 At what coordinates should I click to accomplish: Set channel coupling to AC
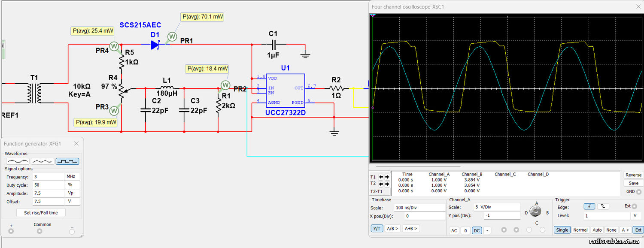(x=454, y=230)
